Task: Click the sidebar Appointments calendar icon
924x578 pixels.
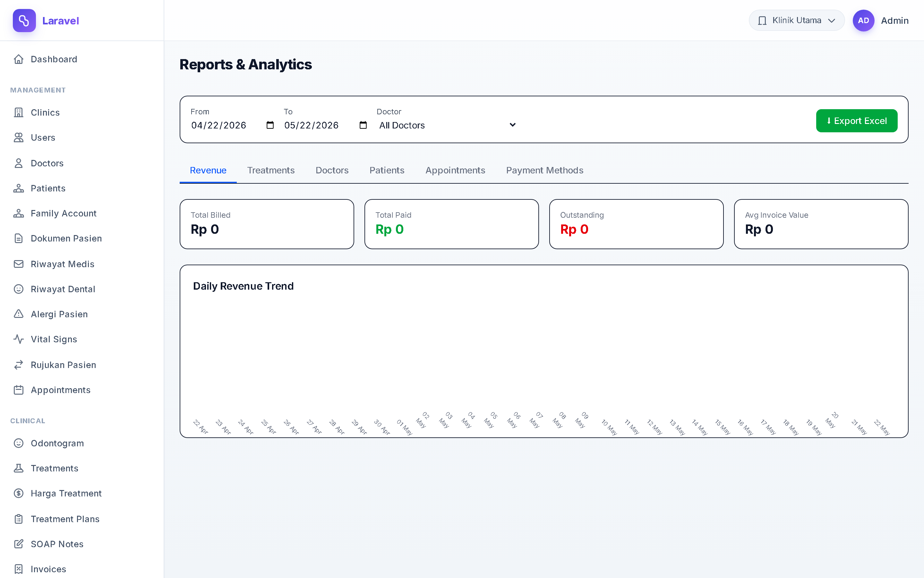Action: pos(19,390)
